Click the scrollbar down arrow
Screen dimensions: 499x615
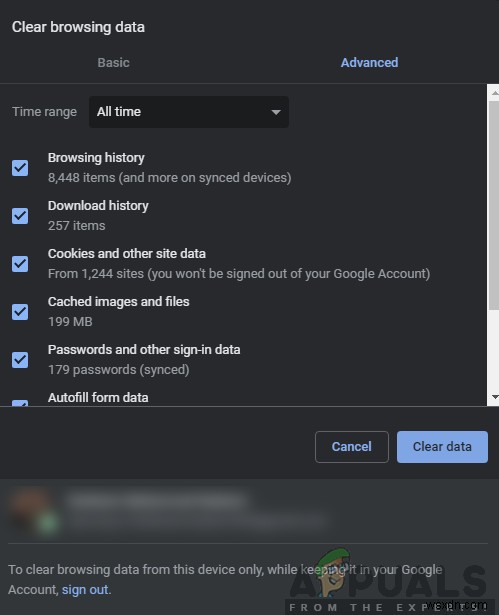tap(494, 397)
